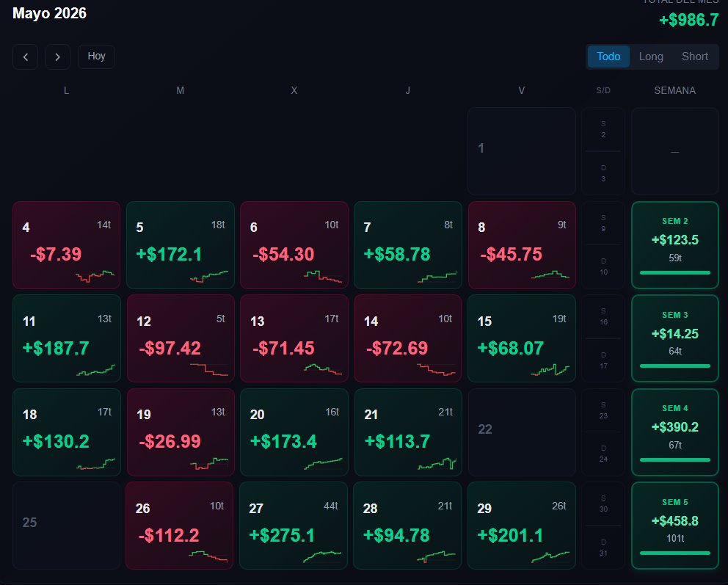The image size is (728, 585).
Task: Select weekend cell S 2
Action: click(x=603, y=129)
